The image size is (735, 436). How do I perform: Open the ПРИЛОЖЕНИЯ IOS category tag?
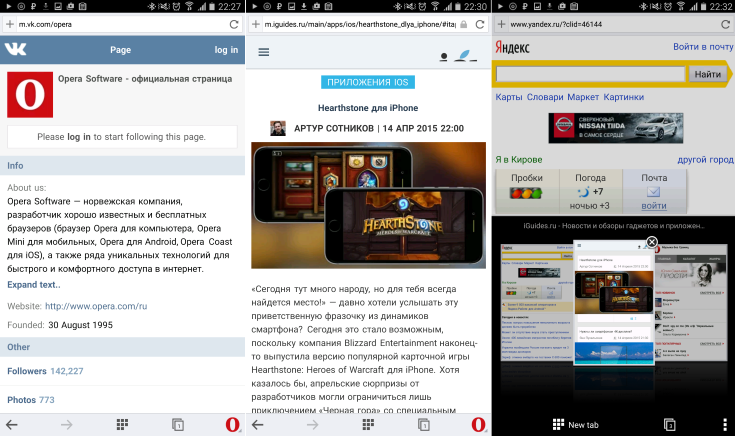click(x=368, y=83)
